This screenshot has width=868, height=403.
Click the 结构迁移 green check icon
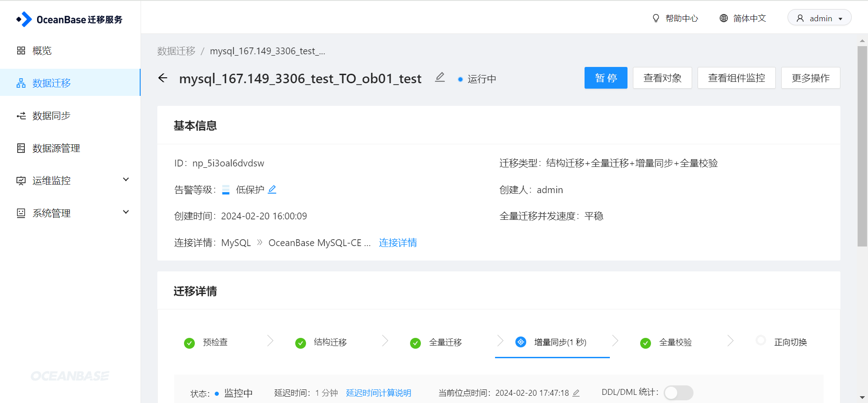[x=301, y=343]
